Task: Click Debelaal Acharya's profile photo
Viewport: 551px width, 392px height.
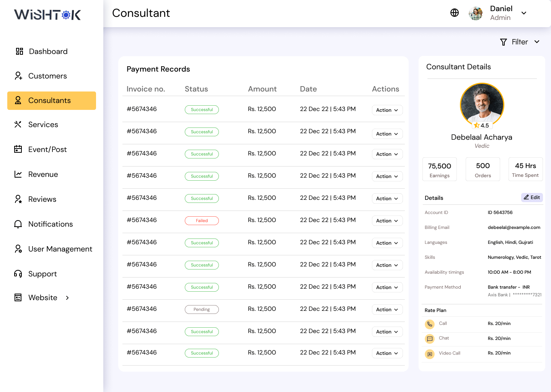Action: 482,105
